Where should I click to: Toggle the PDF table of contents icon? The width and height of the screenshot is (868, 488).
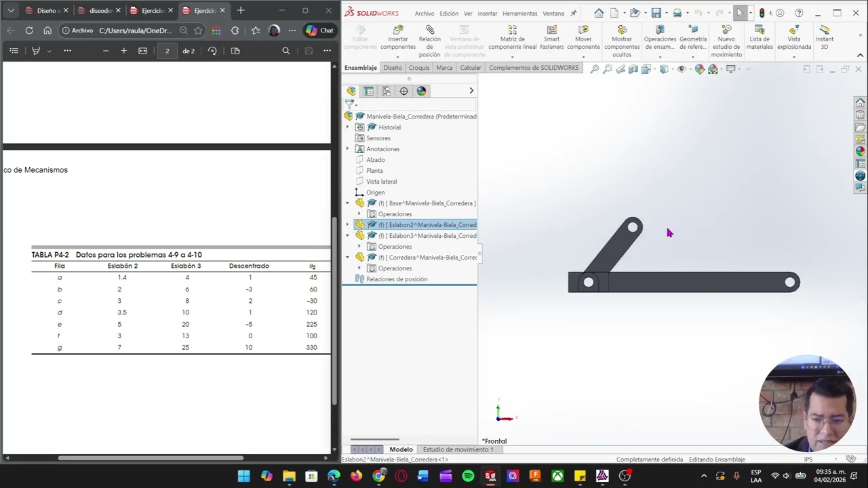click(14, 51)
